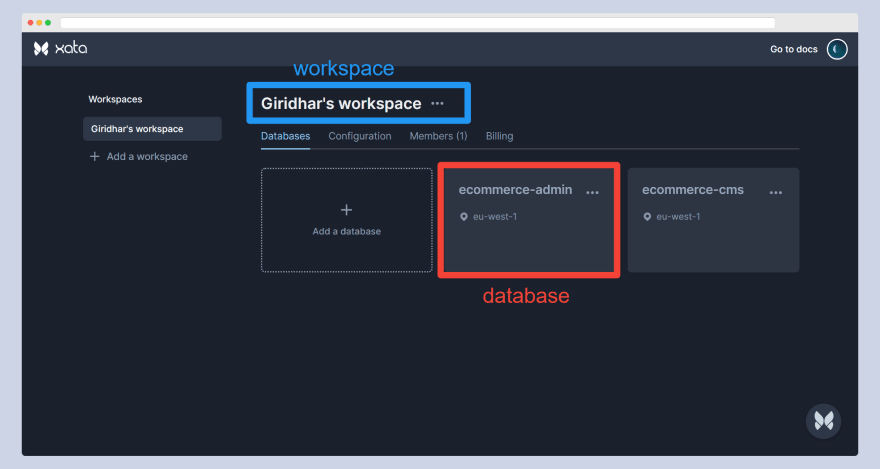Click the Workspaces sidebar label
The height and width of the screenshot is (469, 880).
point(115,99)
